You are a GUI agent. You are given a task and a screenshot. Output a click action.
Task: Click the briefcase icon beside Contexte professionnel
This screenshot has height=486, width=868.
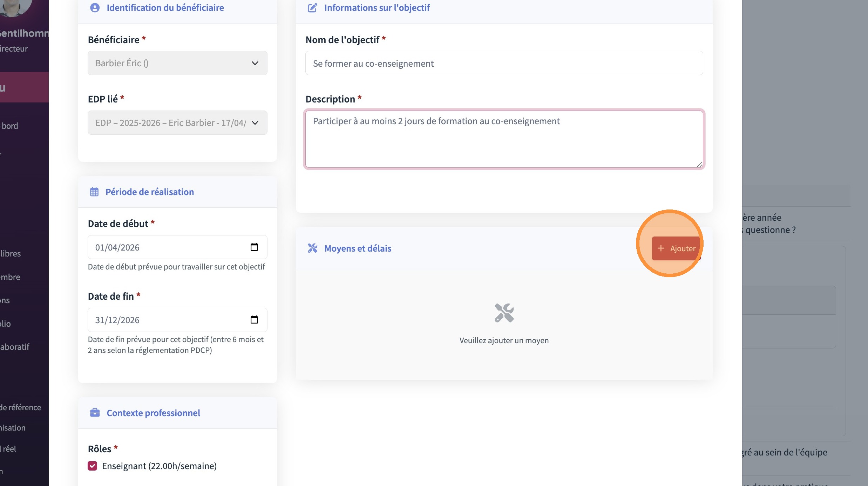pos(95,413)
